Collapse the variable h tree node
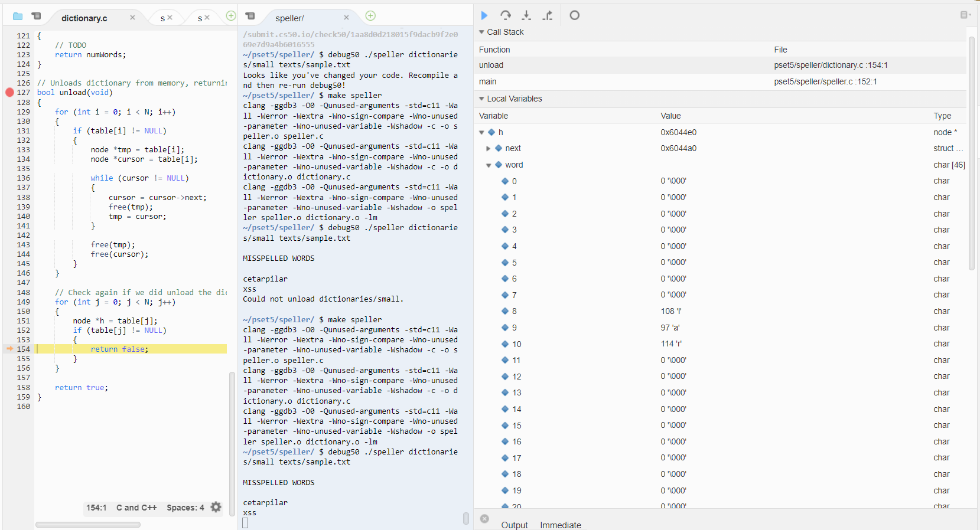 pos(481,132)
